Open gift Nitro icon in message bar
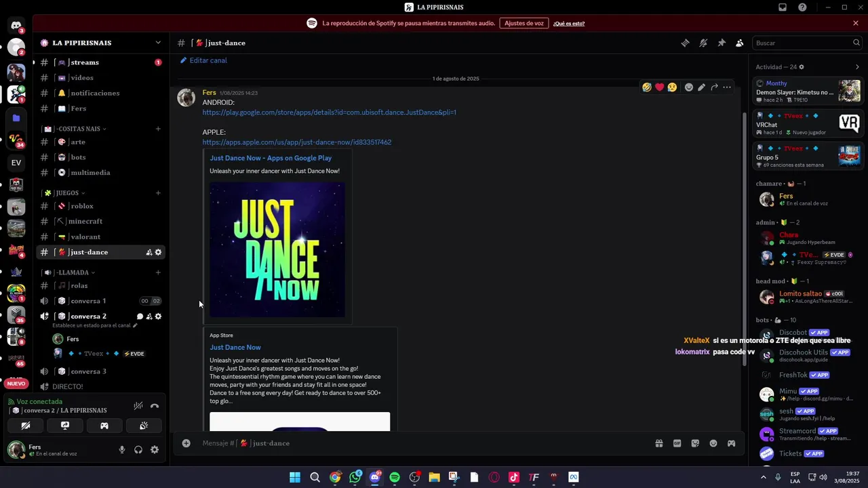This screenshot has width=868, height=488. [658, 443]
